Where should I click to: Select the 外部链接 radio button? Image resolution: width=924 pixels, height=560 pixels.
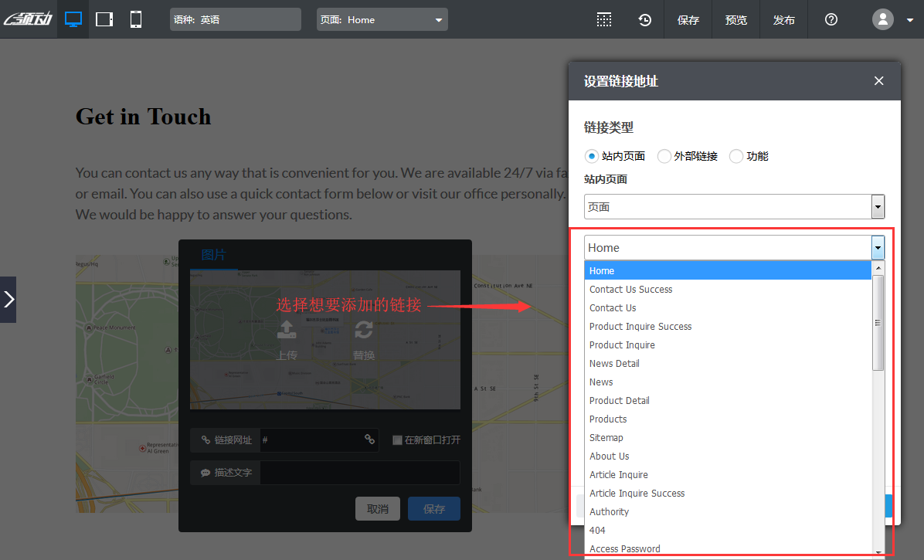coord(664,156)
